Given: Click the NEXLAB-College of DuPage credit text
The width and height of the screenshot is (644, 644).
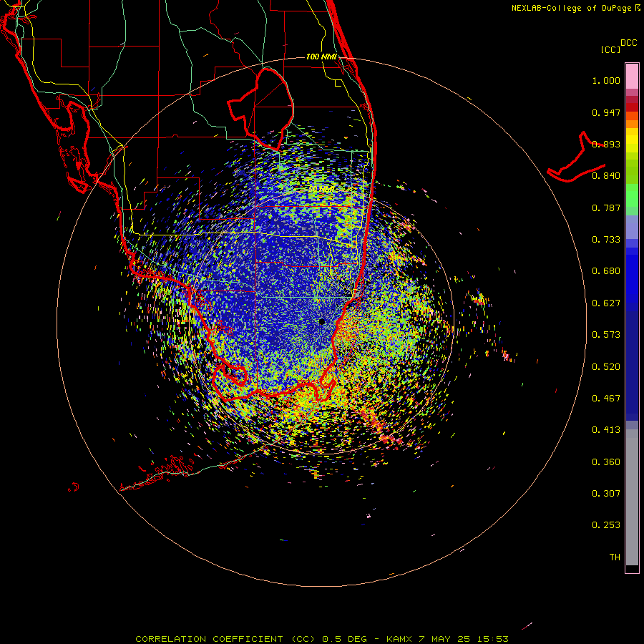Looking at the screenshot, I should point(571,8).
